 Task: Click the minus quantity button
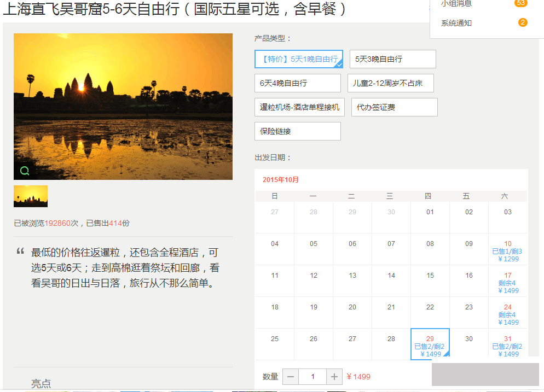tap(291, 377)
